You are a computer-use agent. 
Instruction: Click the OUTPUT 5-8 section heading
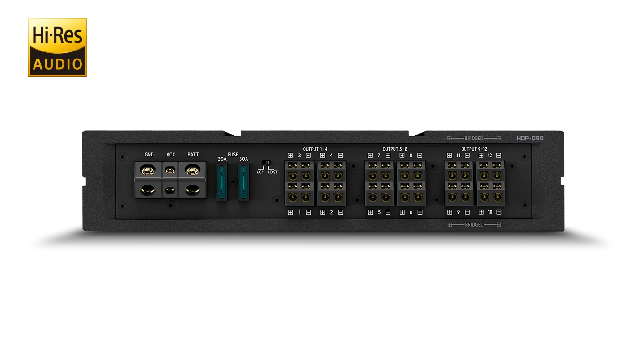394,149
